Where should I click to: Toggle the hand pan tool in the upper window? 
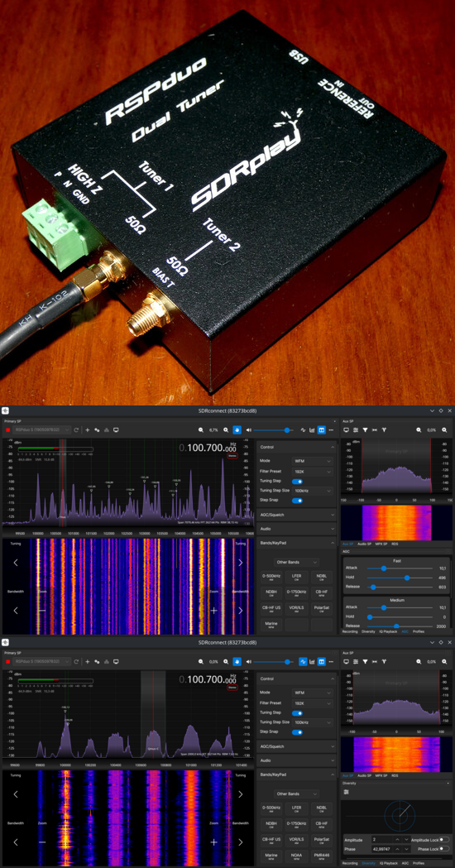tap(237, 429)
